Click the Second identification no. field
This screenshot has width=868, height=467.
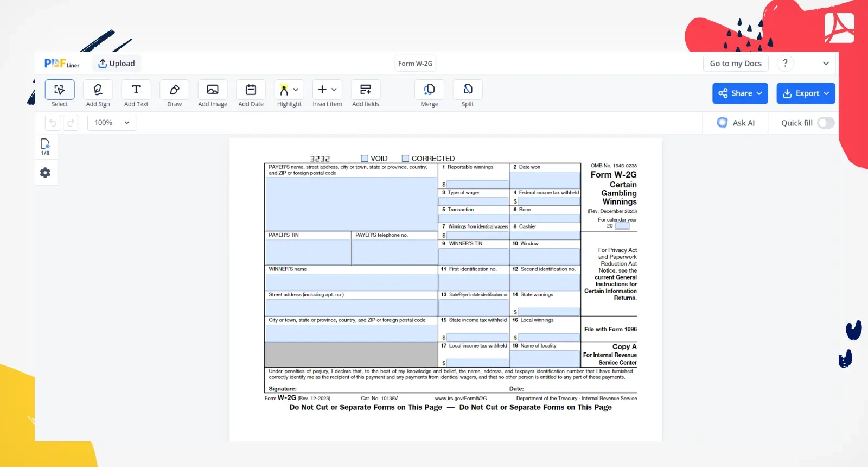click(x=545, y=282)
